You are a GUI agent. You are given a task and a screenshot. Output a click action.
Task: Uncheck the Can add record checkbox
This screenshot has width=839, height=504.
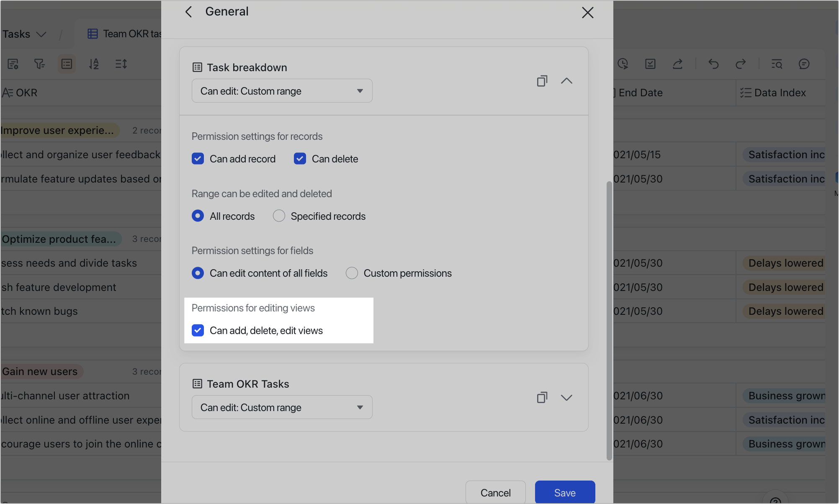click(198, 159)
